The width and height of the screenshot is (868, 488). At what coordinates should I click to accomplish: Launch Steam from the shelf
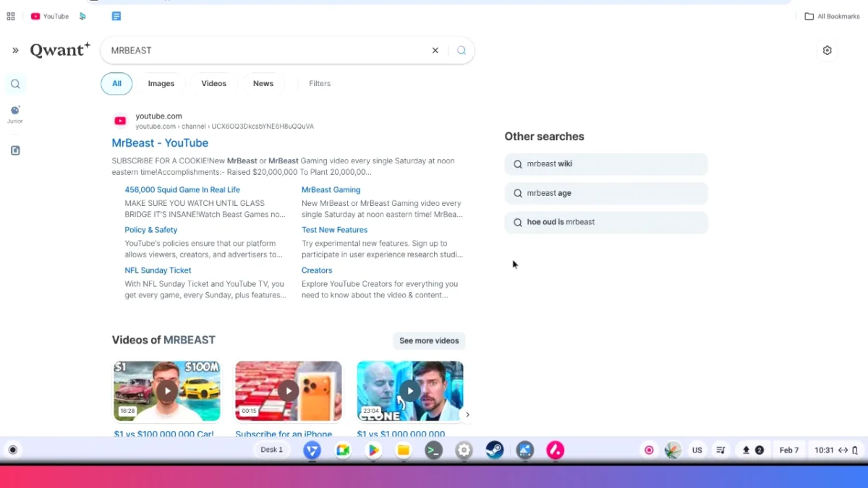(495, 450)
